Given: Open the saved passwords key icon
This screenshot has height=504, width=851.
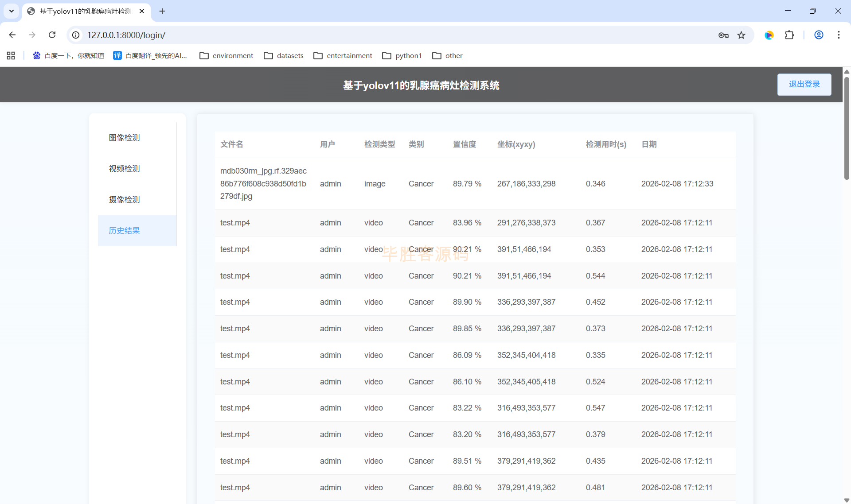Looking at the screenshot, I should (x=723, y=35).
